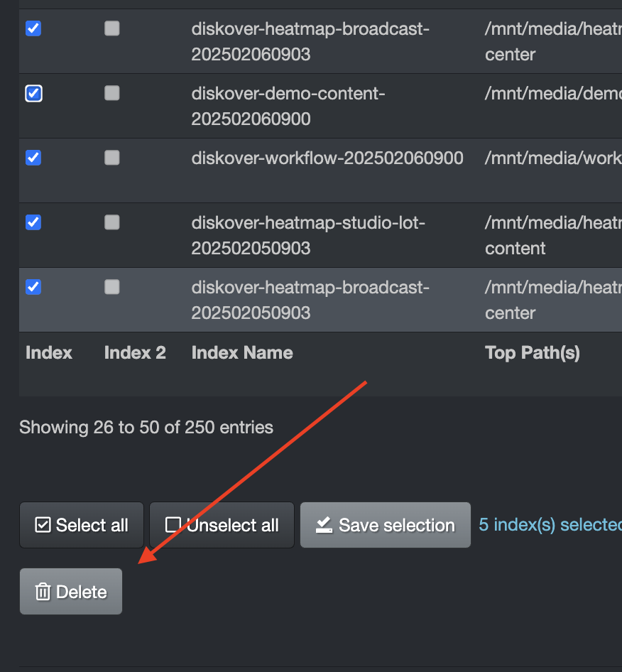
Task: Click the diskover-workflow-202502060900 index name
Action: 327,158
